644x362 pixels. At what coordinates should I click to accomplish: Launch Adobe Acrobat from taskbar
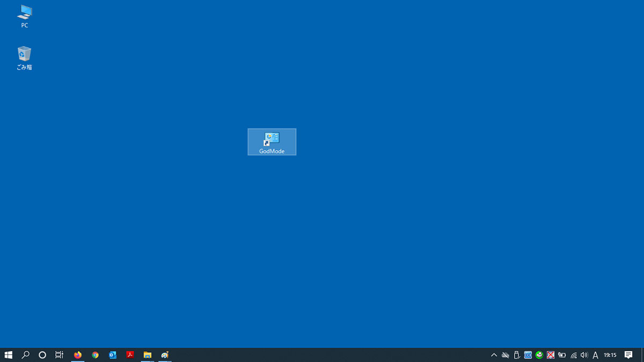pyautogui.click(x=130, y=355)
